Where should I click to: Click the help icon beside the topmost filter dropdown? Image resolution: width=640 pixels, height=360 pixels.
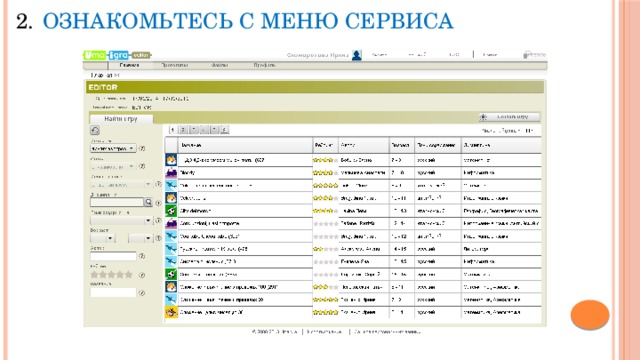142,149
